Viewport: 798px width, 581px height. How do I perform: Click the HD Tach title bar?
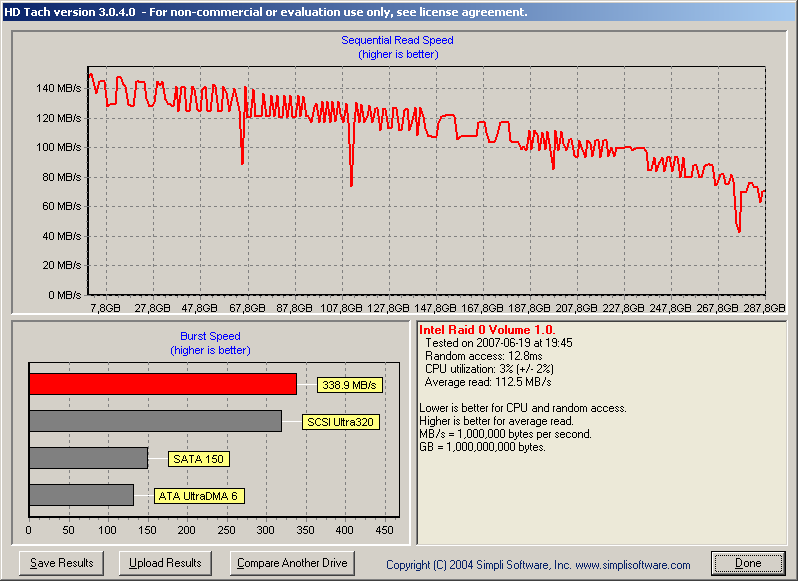[x=399, y=12]
